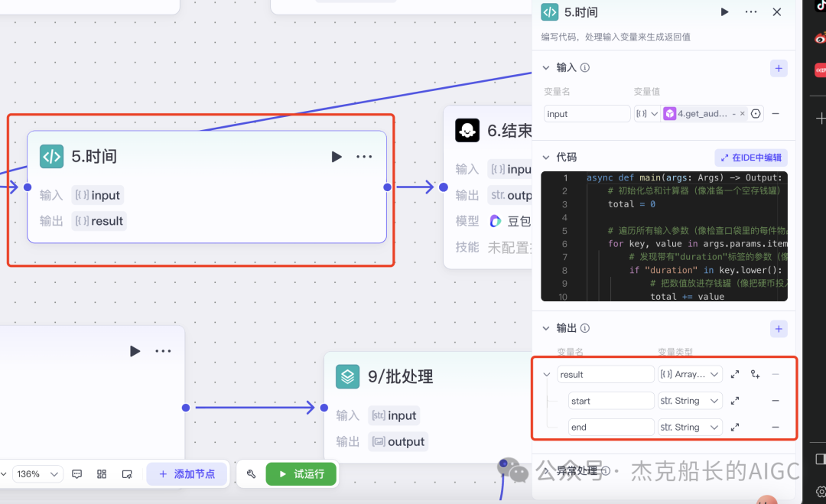Clear the 4.get_aud... value with the x icon
Viewport: 826px width, 504px height.
[x=742, y=114]
